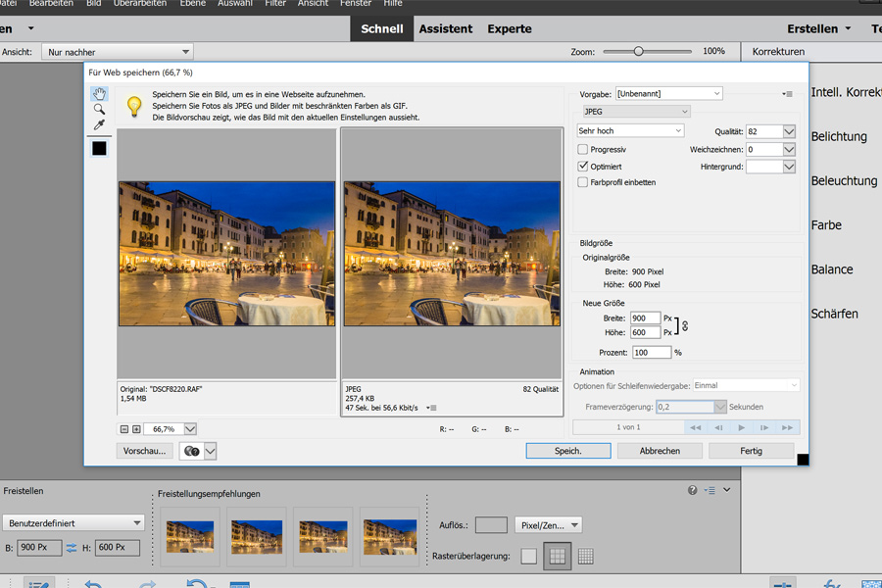882x588 pixels.
Task: Select the rule-of-thirds grid overlay icon
Action: (557, 557)
